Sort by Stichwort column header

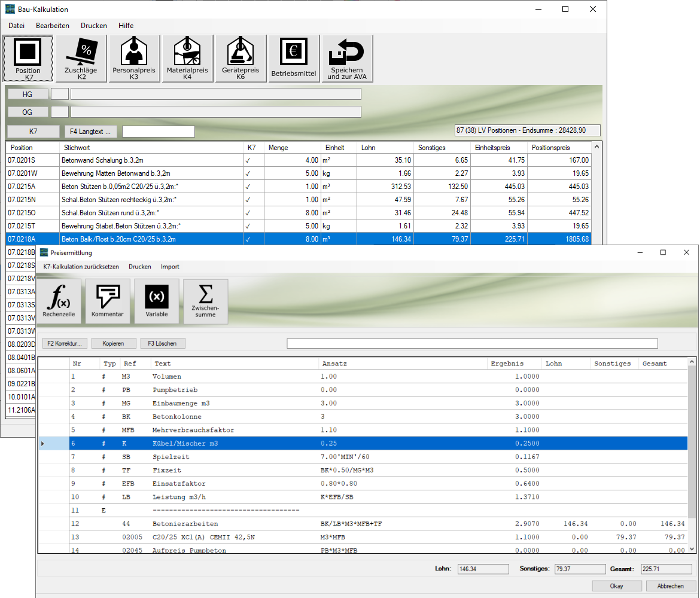click(151, 148)
